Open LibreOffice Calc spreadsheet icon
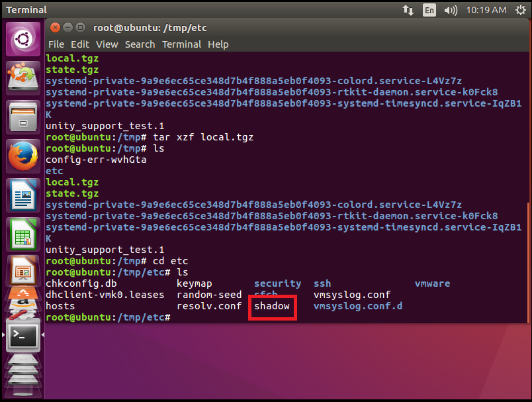This screenshot has height=402, width=532. pyautogui.click(x=23, y=234)
